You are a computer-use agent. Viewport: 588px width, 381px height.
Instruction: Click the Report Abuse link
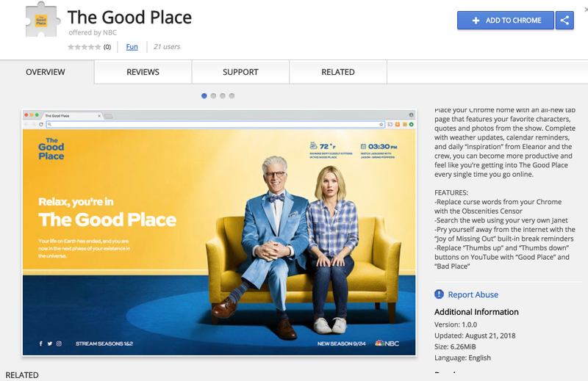[473, 295]
